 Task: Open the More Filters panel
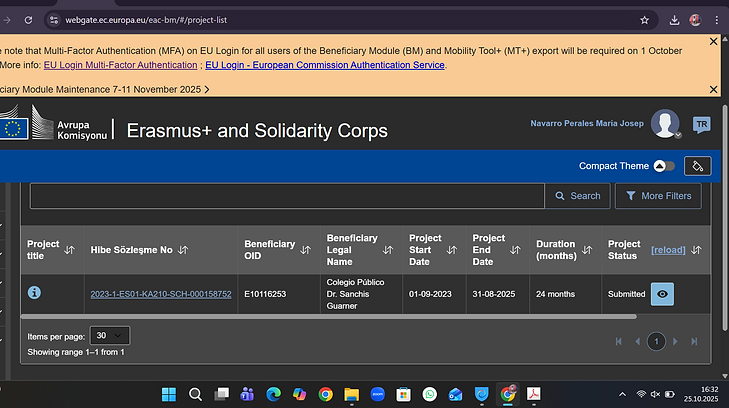coord(658,196)
